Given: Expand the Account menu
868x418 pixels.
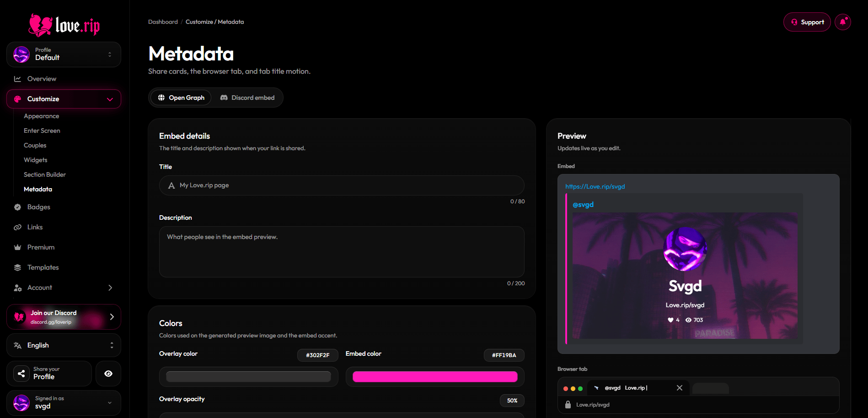Looking at the screenshot, I should 64,288.
